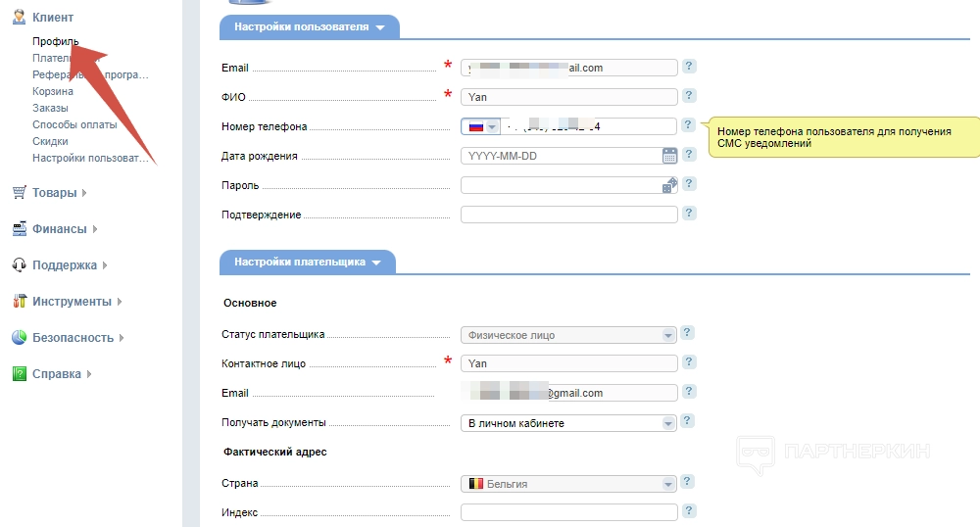980x527 pixels.
Task: Click the Клиент section icon
Action: [x=20, y=17]
